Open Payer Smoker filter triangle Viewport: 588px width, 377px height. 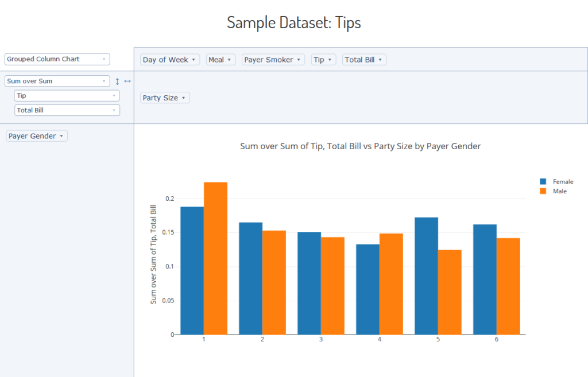299,60
